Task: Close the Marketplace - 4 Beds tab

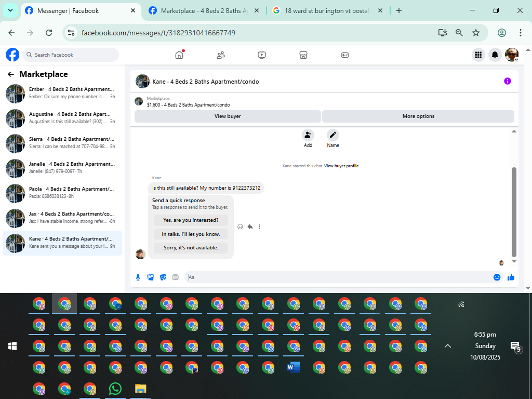Action: (x=257, y=10)
